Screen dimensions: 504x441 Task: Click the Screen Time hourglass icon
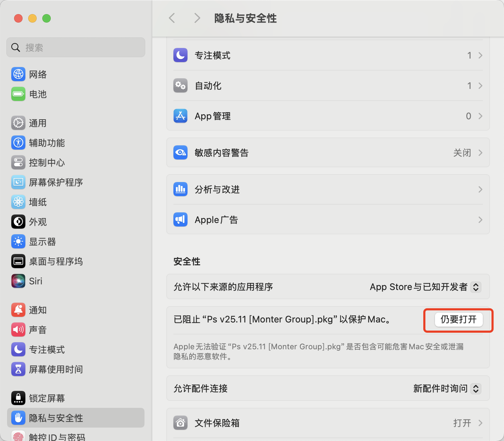[x=18, y=369]
